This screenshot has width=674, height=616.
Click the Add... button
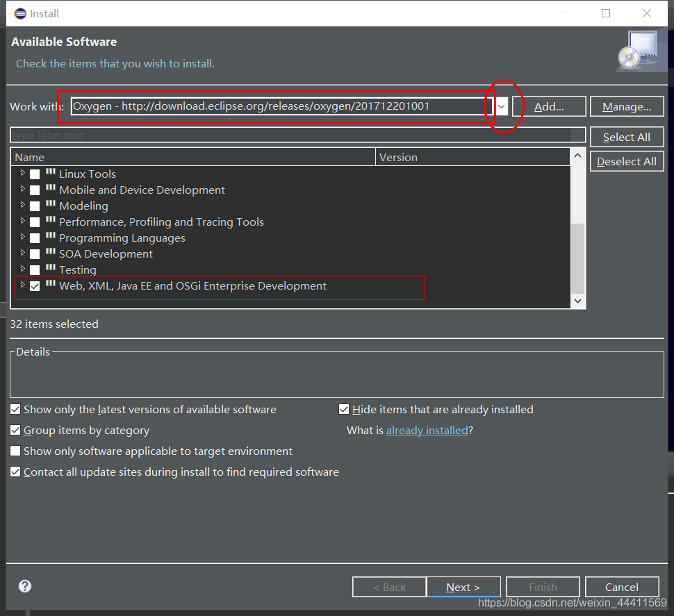point(549,106)
